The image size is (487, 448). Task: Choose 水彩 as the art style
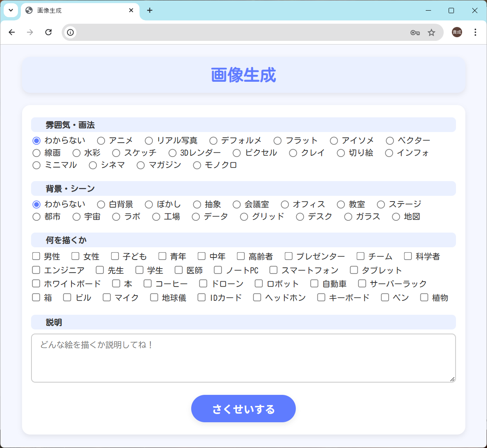point(76,153)
